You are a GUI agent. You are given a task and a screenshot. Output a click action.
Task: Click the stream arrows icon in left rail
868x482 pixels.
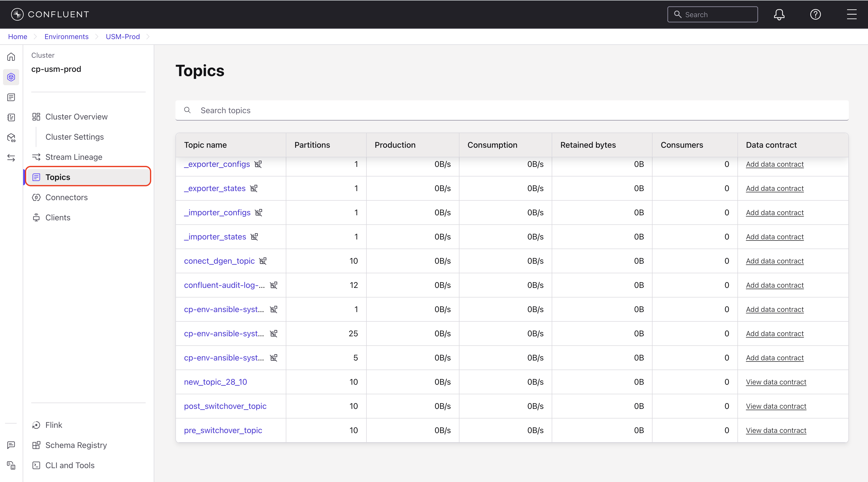coord(11,158)
